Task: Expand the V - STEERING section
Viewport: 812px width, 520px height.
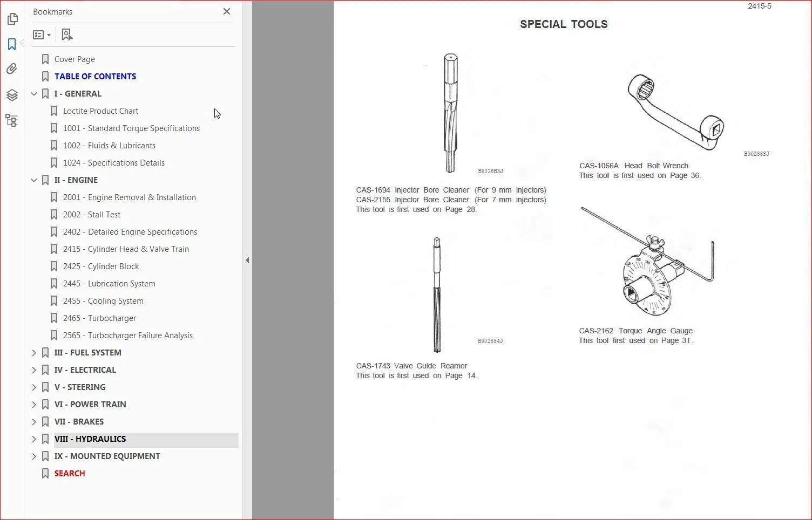Action: pyautogui.click(x=34, y=387)
